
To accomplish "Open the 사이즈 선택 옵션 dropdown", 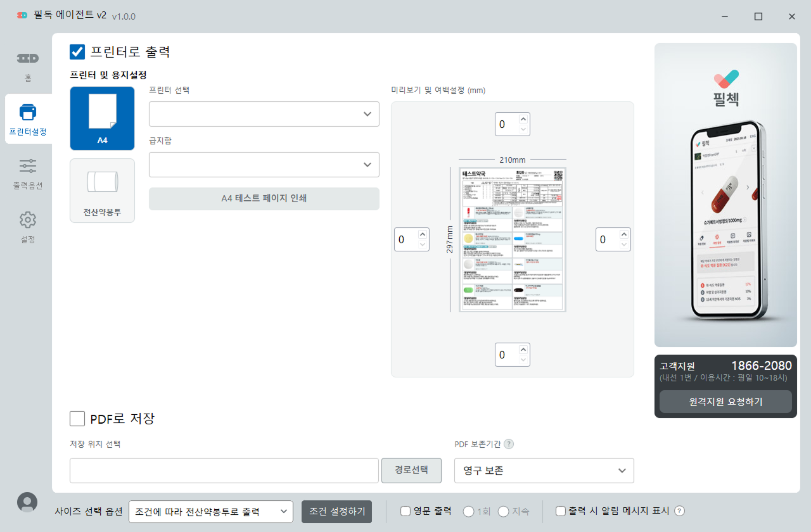I will [x=210, y=512].
